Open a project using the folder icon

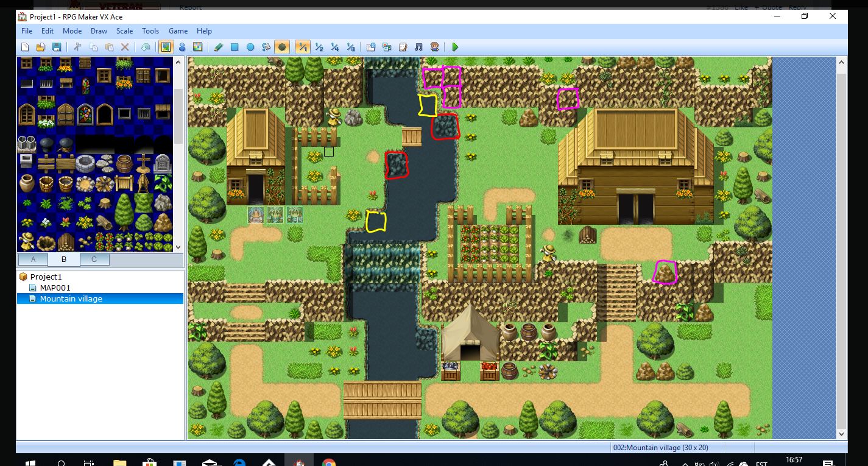coord(41,47)
